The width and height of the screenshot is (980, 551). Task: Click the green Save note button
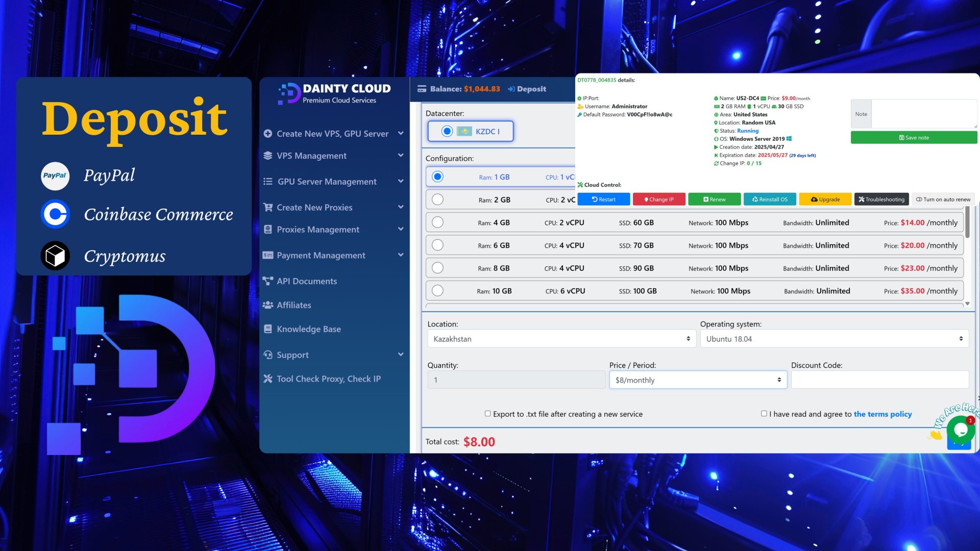point(914,138)
